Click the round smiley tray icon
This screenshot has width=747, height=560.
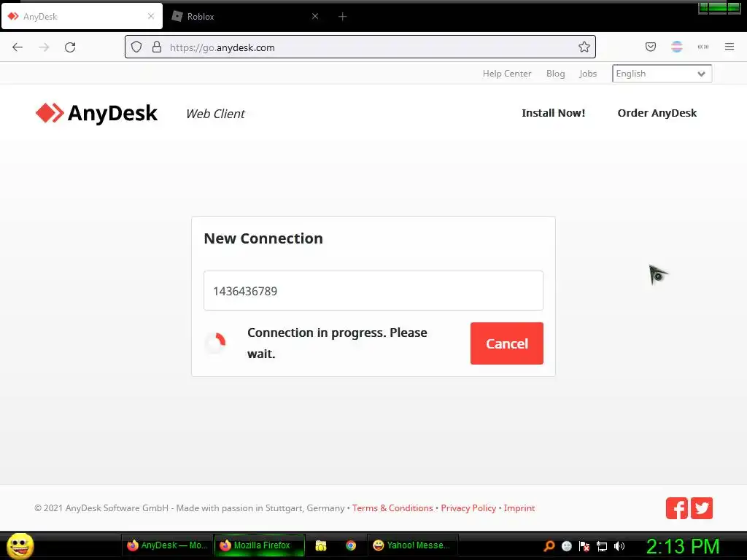click(566, 546)
